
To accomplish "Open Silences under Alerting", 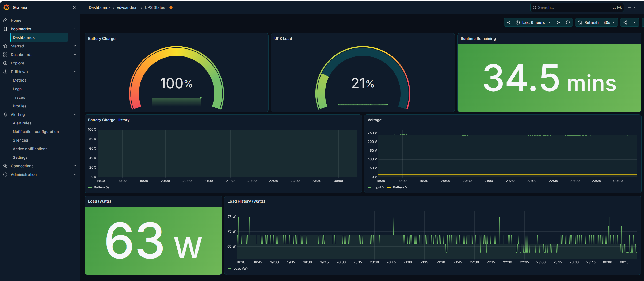I will pos(20,140).
